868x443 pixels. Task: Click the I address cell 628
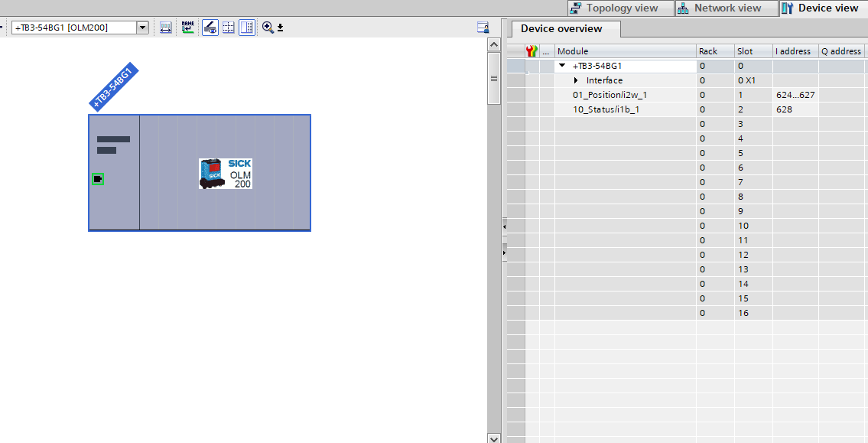[795, 109]
